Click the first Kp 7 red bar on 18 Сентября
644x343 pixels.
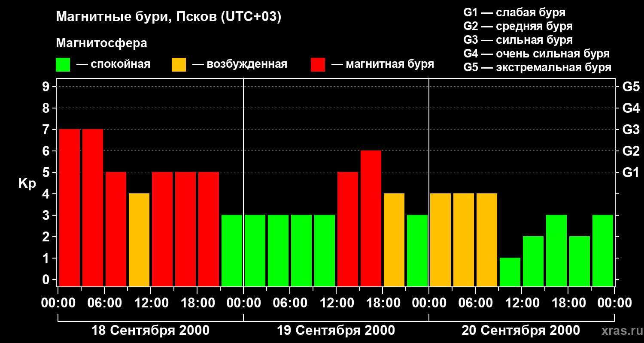[x=70, y=208]
